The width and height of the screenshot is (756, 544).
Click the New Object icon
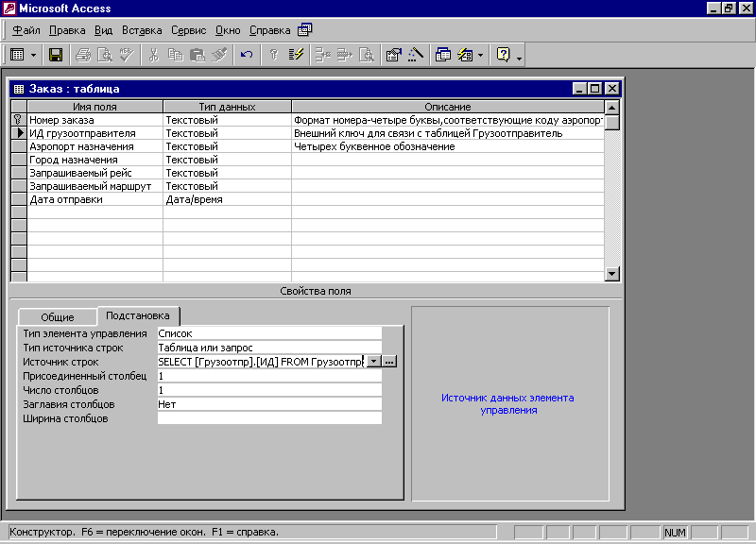pos(465,55)
